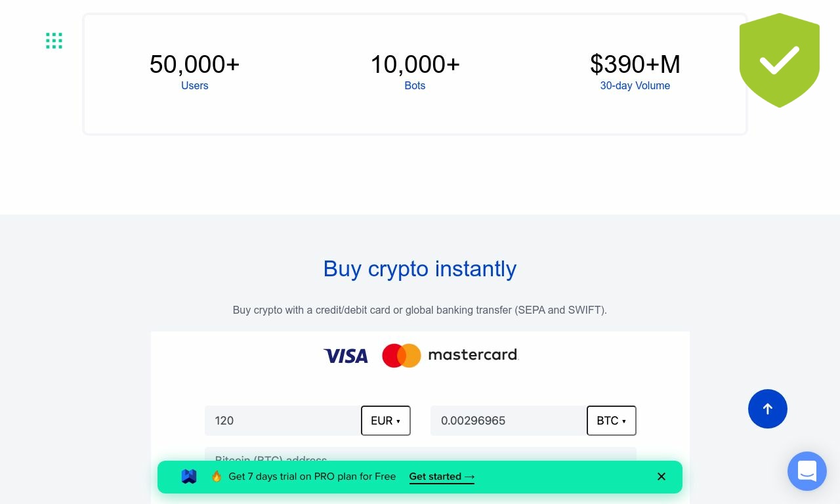Image resolution: width=840 pixels, height=504 pixels.
Task: Click the 0.00296965 BTC amount field
Action: 508,421
